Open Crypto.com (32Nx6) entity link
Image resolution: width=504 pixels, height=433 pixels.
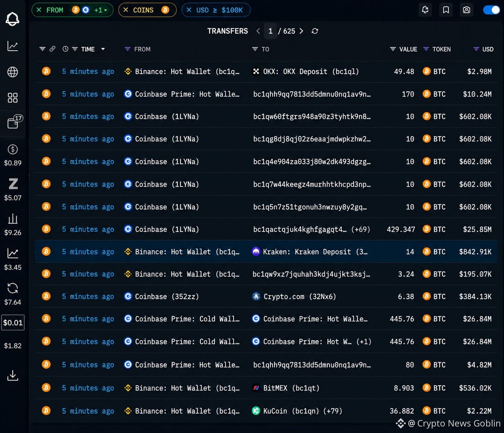pos(300,296)
